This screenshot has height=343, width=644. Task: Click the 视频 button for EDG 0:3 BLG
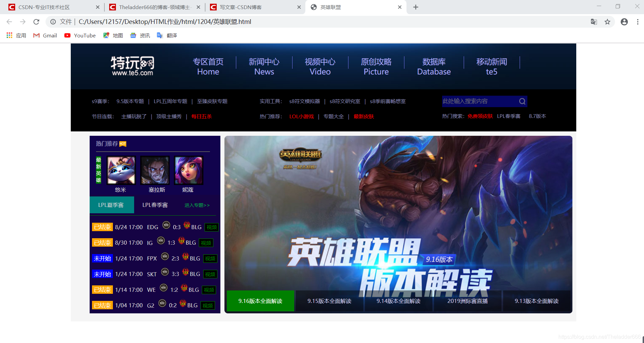(x=212, y=227)
